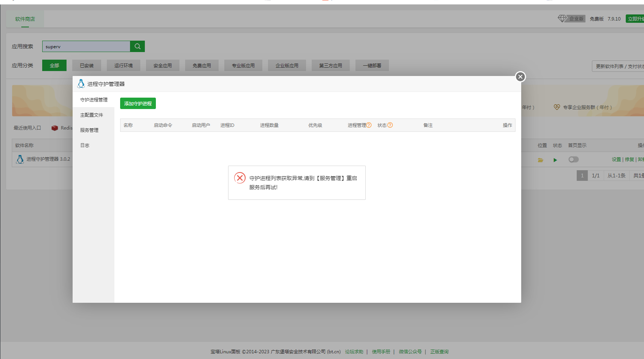Viewport: 644px width, 359px height.
Task: Click the green play status icon
Action: tap(555, 160)
